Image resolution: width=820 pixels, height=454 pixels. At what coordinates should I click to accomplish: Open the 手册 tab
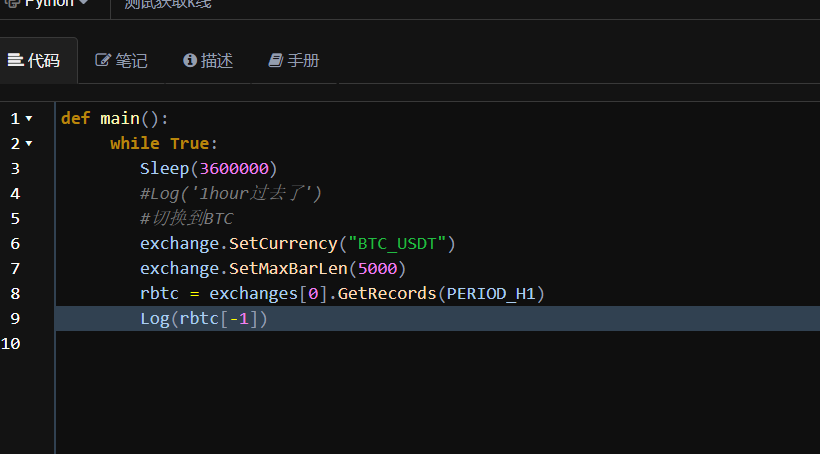[x=294, y=61]
